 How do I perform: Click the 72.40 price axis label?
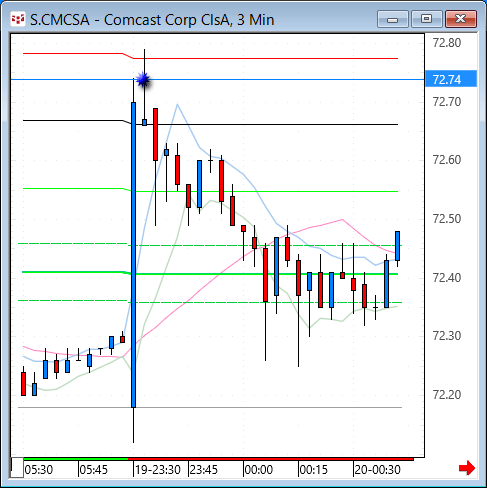[x=447, y=277]
